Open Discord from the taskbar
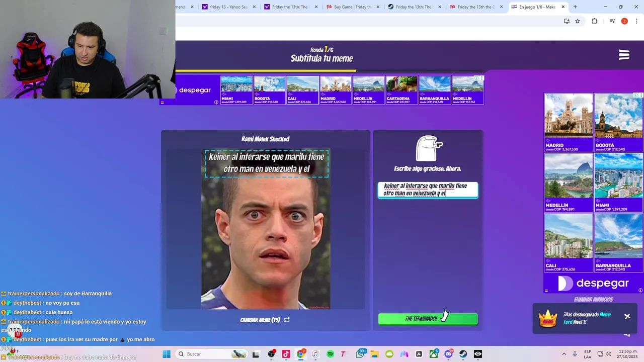 pyautogui.click(x=448, y=354)
